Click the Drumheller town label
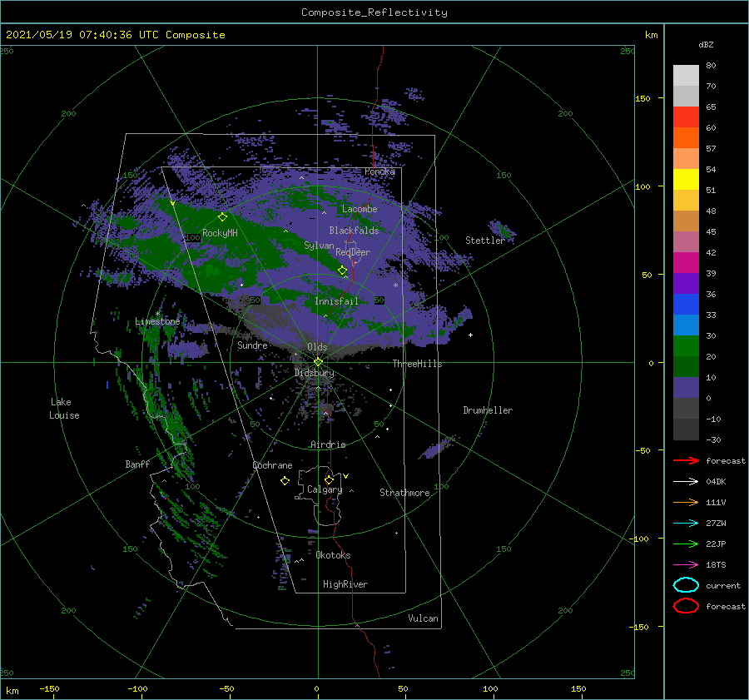749x700 pixels. (488, 410)
